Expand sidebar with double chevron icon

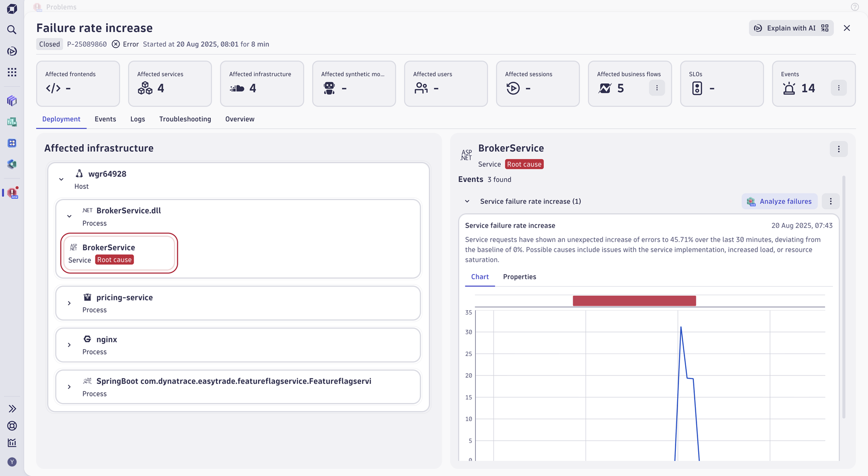tap(12, 409)
